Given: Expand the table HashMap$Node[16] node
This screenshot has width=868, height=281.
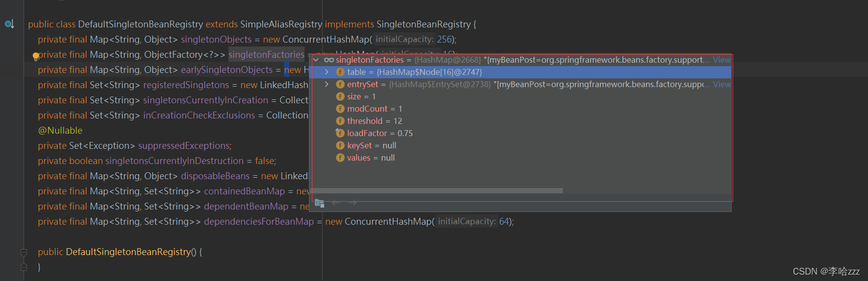Looking at the screenshot, I should [x=327, y=72].
